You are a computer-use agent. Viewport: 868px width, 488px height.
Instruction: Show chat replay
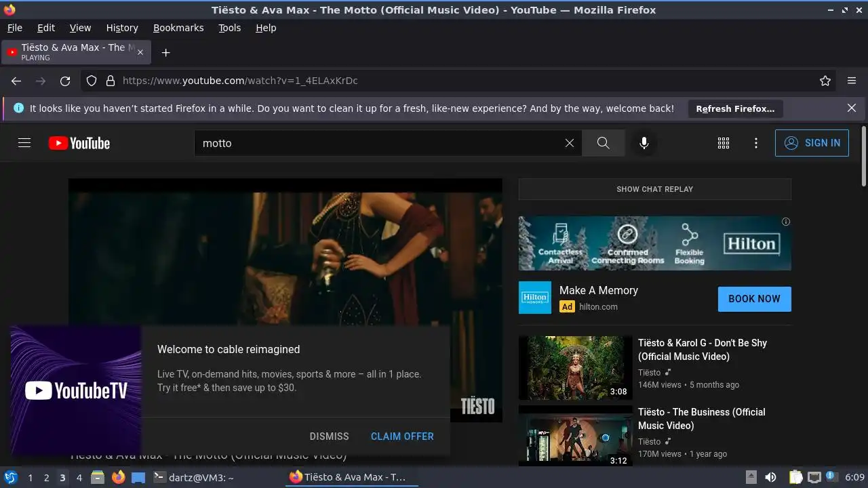tap(654, 189)
